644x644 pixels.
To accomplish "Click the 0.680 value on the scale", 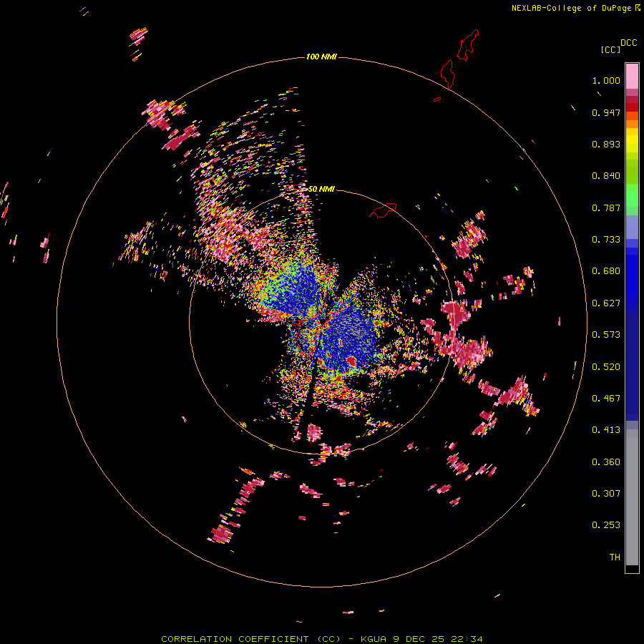I will tap(606, 271).
